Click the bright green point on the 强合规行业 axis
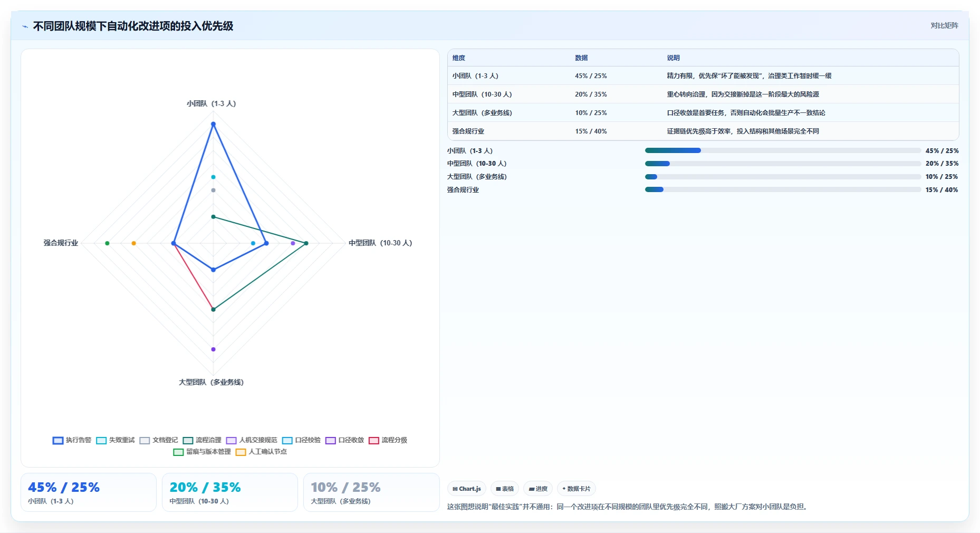The width and height of the screenshot is (980, 533). pyautogui.click(x=107, y=243)
